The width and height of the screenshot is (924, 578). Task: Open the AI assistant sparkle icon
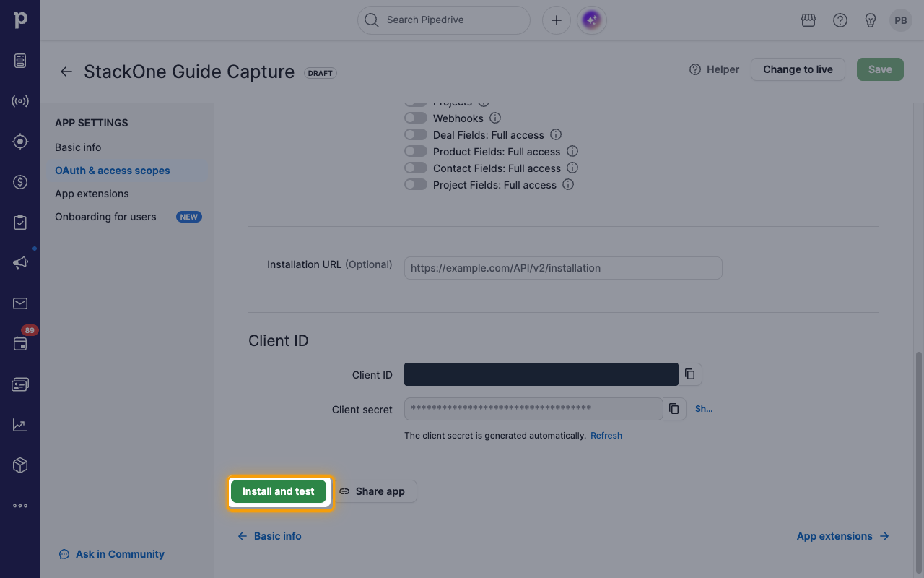tap(592, 20)
